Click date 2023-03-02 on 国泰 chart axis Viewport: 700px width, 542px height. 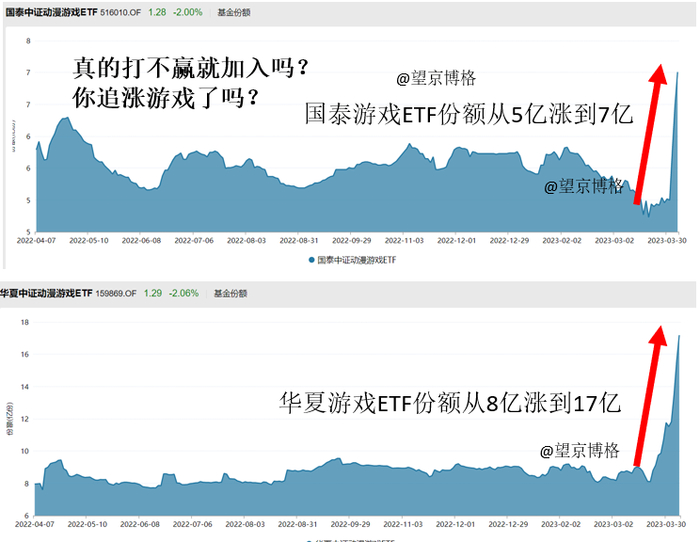pyautogui.click(x=614, y=241)
